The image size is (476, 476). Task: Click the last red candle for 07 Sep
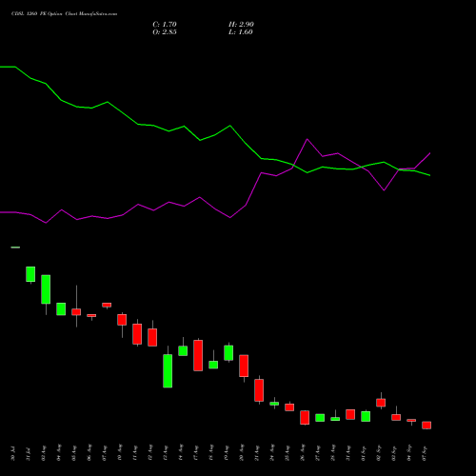tap(426, 426)
